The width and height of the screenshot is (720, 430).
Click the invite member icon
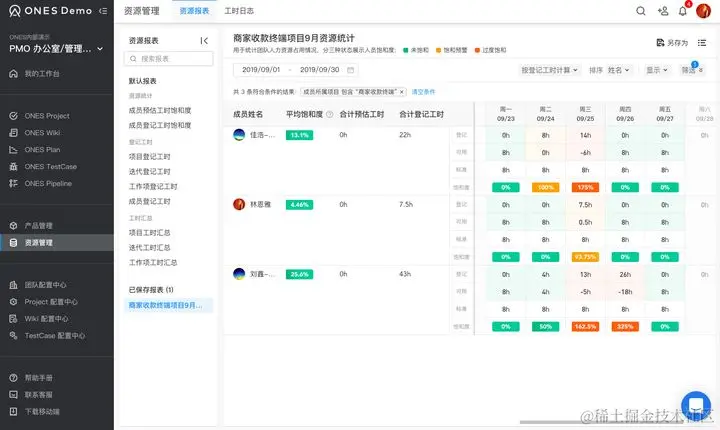pos(663,11)
